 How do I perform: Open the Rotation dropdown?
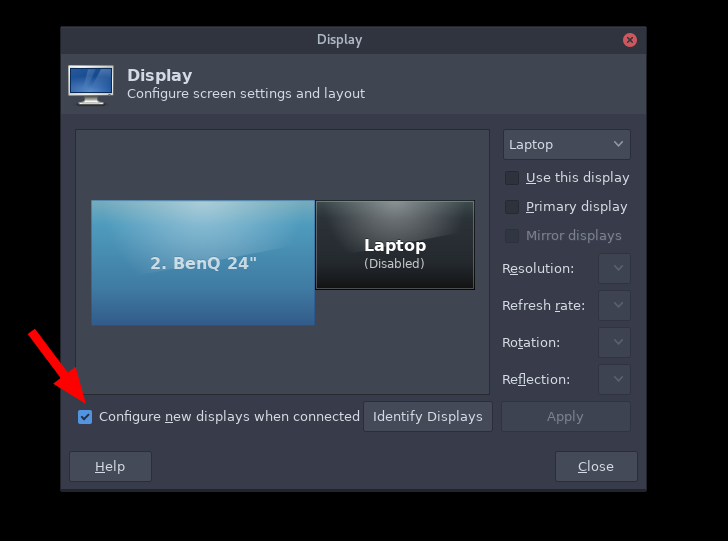click(614, 343)
